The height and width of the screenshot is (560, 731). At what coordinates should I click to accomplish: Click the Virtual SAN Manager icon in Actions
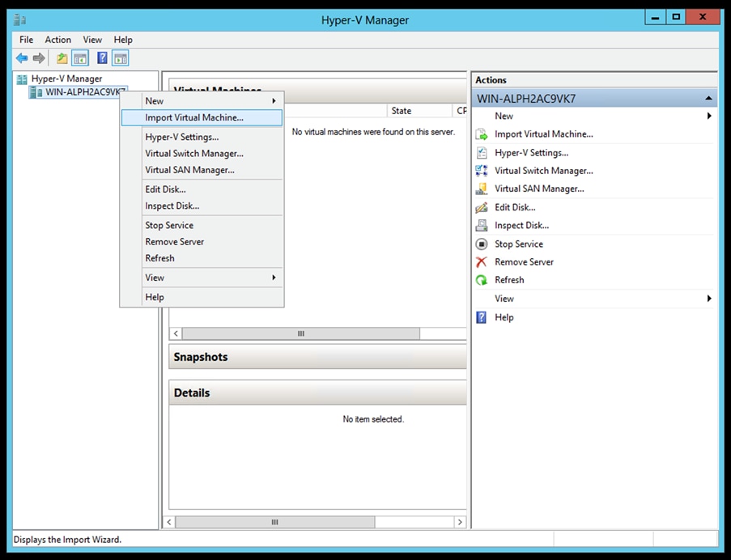click(x=482, y=189)
